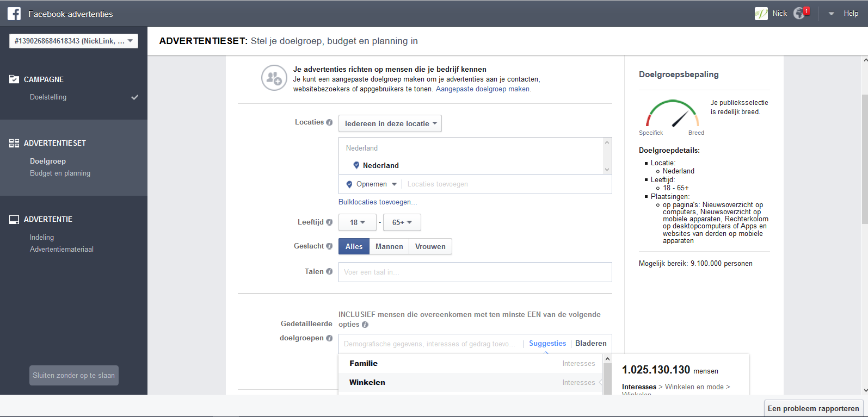868x417 pixels.
Task: Select Alles gender option
Action: click(x=354, y=246)
